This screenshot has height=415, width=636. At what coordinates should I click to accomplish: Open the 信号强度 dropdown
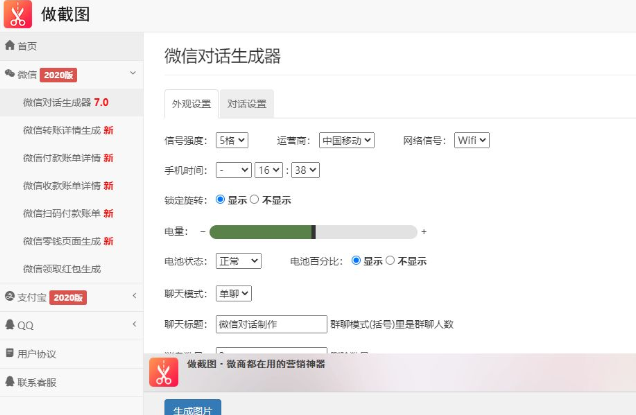pos(230,140)
